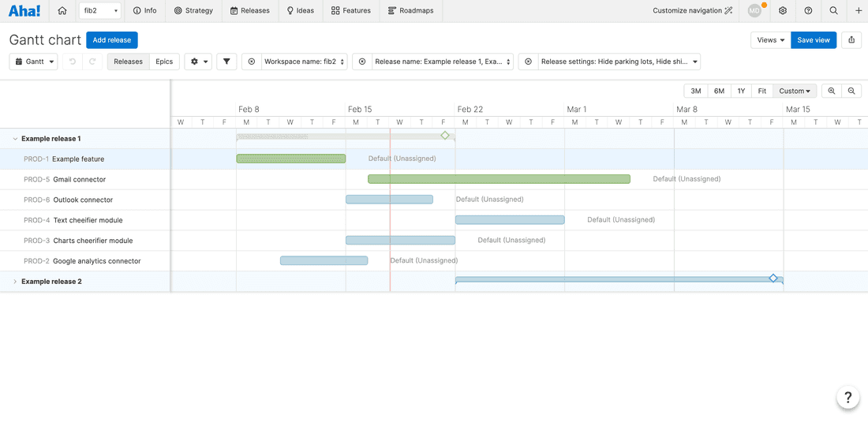Remove the Release settings filter
The height and width of the screenshot is (426, 868).
528,62
